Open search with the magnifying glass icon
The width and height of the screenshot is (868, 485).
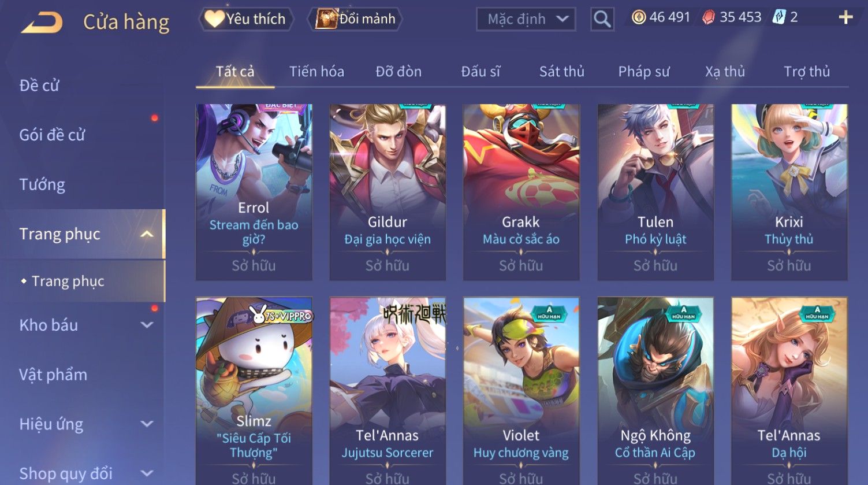[602, 19]
